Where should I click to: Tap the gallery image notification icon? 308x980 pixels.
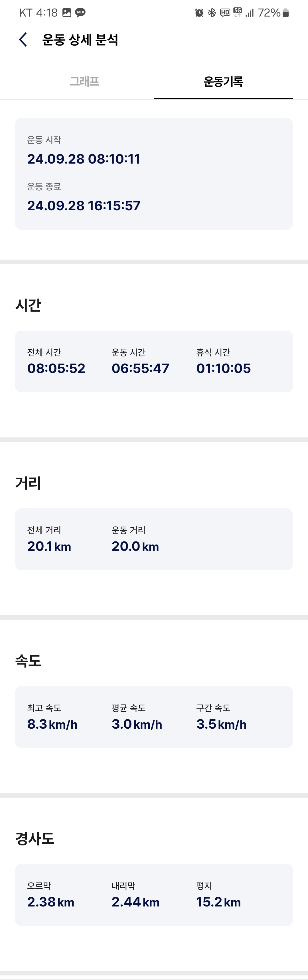tap(67, 13)
